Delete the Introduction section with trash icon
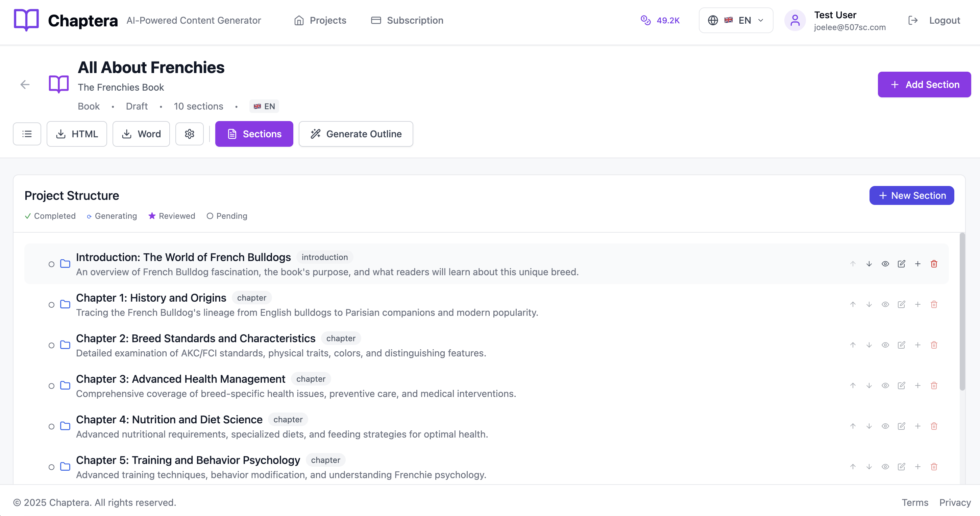Screen dimensions: 980x516 point(934,264)
